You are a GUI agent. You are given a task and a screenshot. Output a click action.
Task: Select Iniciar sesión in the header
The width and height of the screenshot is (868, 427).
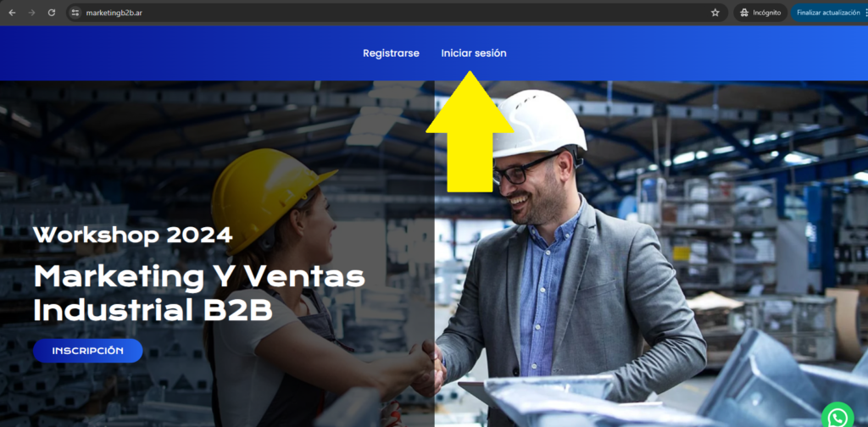tap(474, 53)
